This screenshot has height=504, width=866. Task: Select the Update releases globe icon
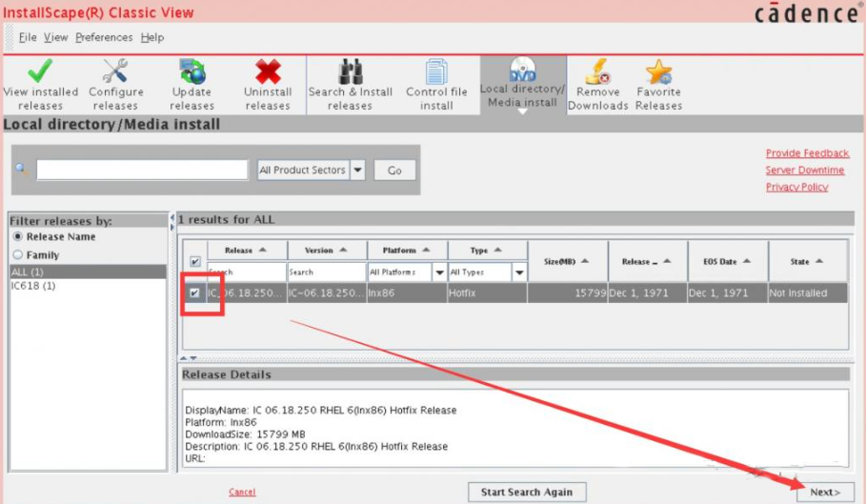tap(192, 72)
